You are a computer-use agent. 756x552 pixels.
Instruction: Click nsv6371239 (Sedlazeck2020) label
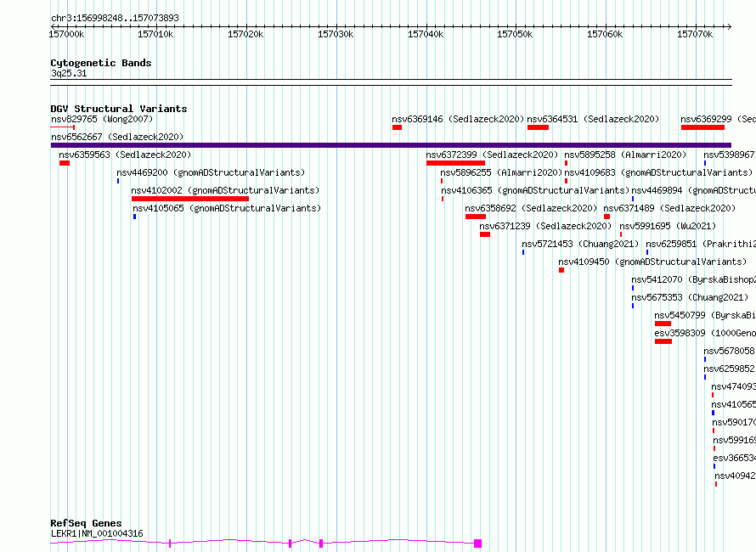click(x=545, y=226)
